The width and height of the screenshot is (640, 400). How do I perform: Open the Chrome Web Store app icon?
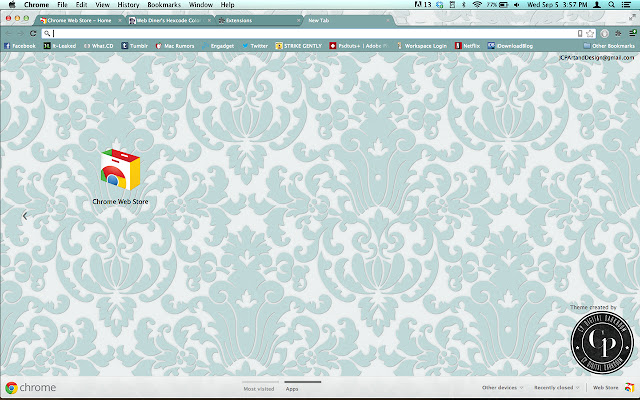pyautogui.click(x=120, y=170)
